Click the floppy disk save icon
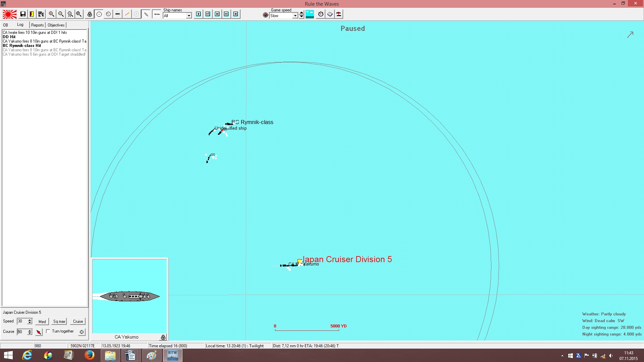 (23, 14)
